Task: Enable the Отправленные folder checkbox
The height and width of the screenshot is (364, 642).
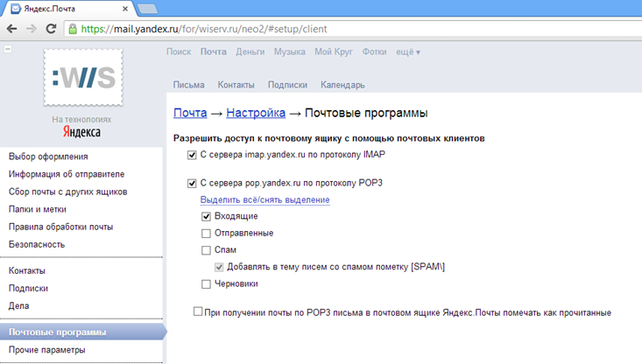Action: click(206, 234)
